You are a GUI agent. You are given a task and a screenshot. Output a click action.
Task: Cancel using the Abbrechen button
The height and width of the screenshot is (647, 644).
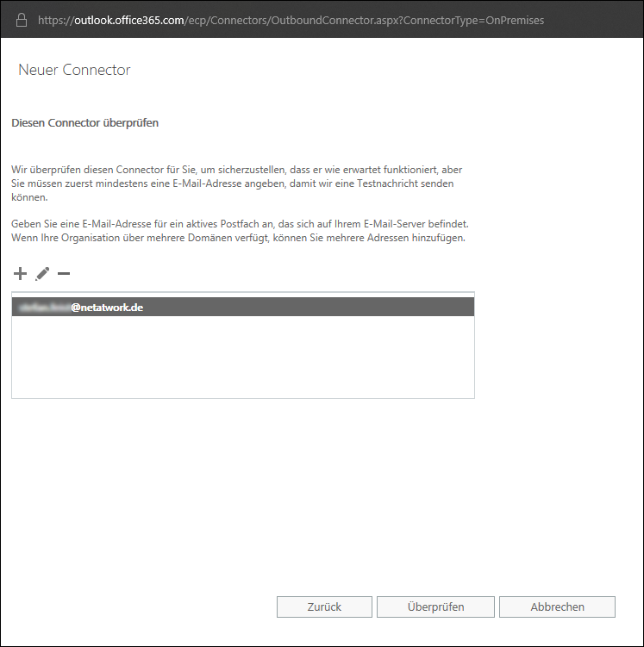(557, 607)
